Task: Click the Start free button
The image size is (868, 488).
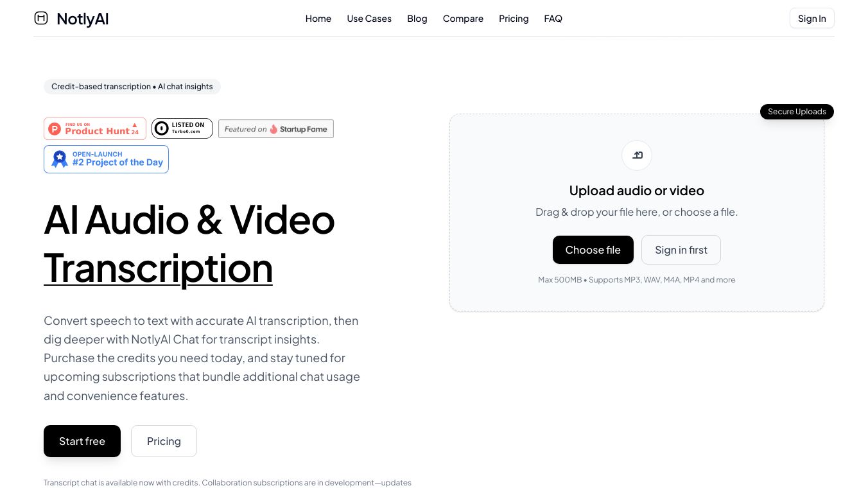Action: click(82, 441)
